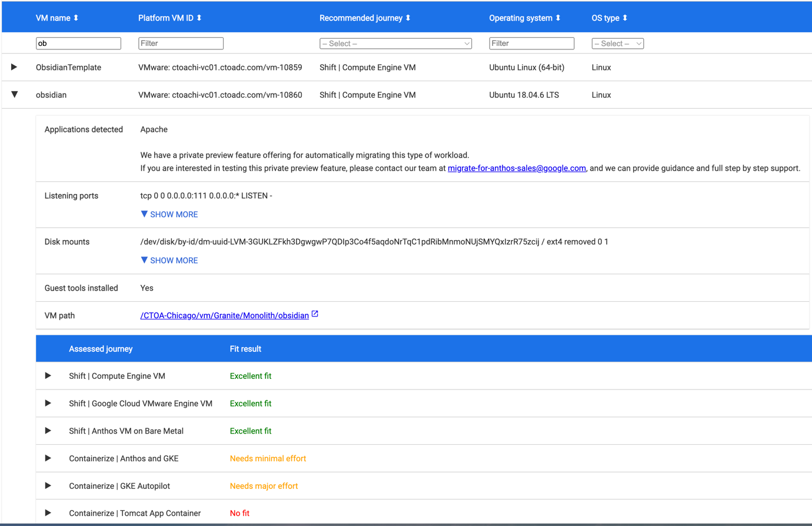The width and height of the screenshot is (812, 526).
Task: Select the ObsidianTemplate VM name cell
Action: tap(68, 68)
